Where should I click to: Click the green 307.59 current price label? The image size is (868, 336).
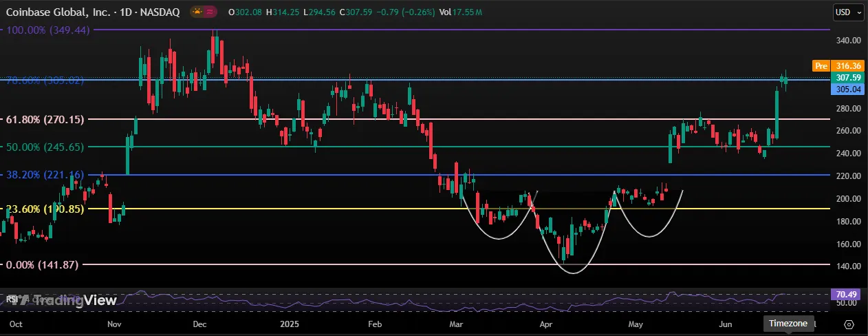tap(845, 78)
